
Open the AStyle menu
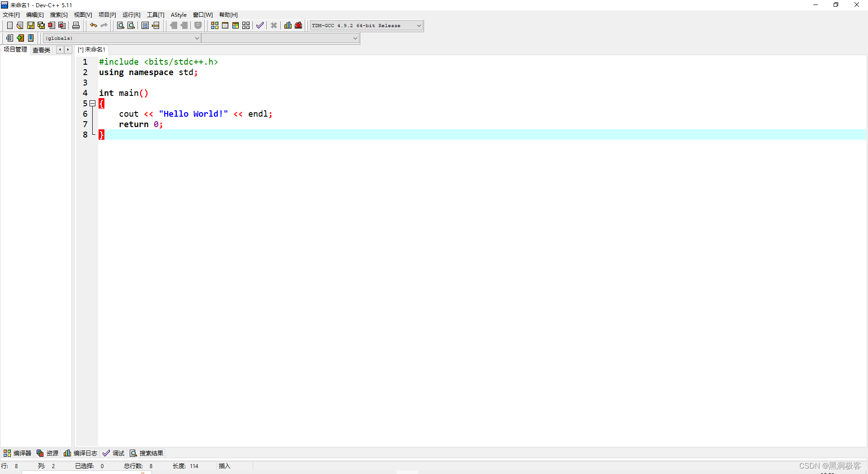click(179, 15)
